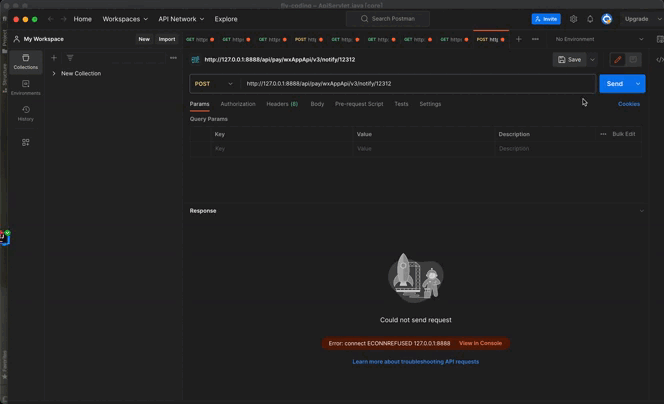The width and height of the screenshot is (664, 404).
Task: Click the magnifier in Search Postman
Action: [x=364, y=19]
